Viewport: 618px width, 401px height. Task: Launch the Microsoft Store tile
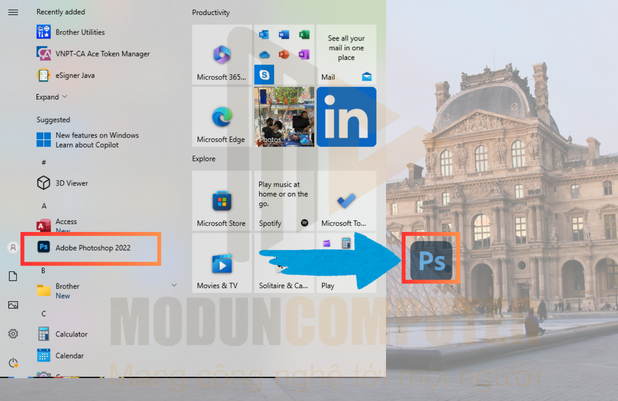point(221,201)
